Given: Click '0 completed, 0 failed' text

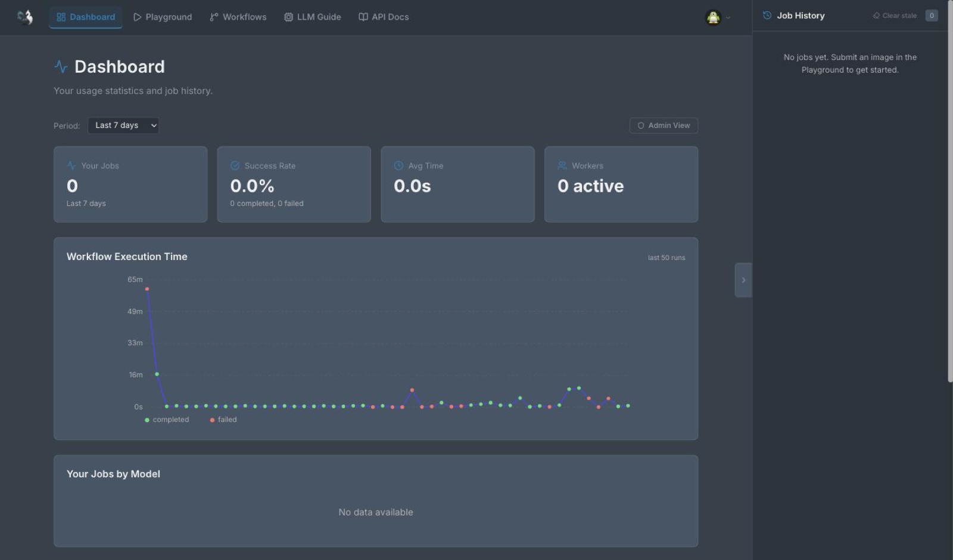Looking at the screenshot, I should click(267, 204).
